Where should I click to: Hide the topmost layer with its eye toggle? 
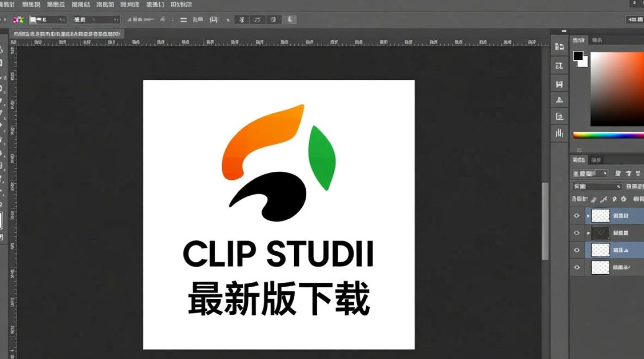(x=576, y=215)
